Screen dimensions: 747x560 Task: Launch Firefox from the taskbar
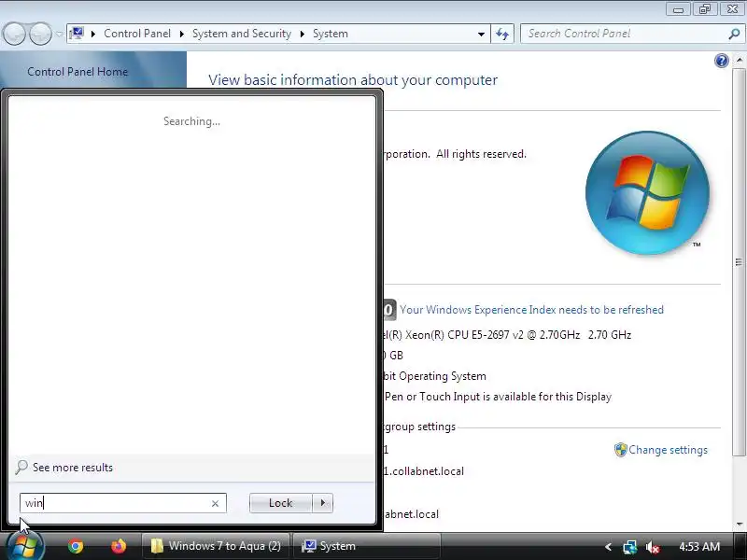tap(119, 546)
